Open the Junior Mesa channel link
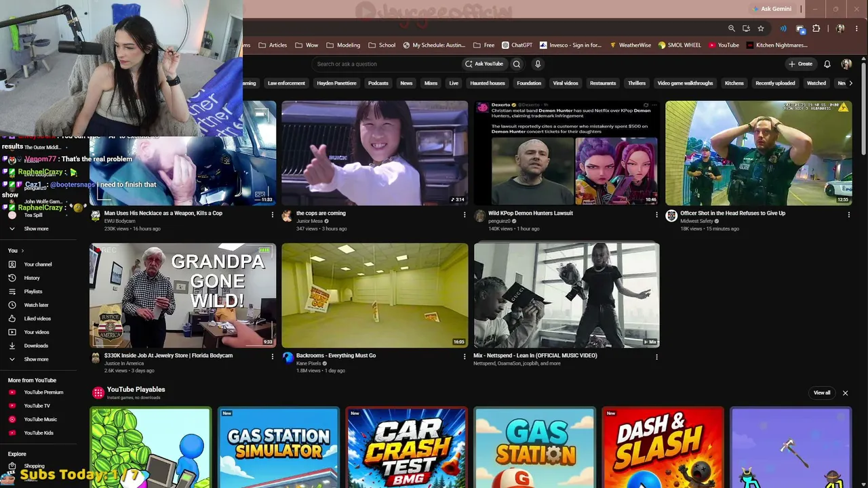Image resolution: width=868 pixels, height=488 pixels. (x=309, y=221)
